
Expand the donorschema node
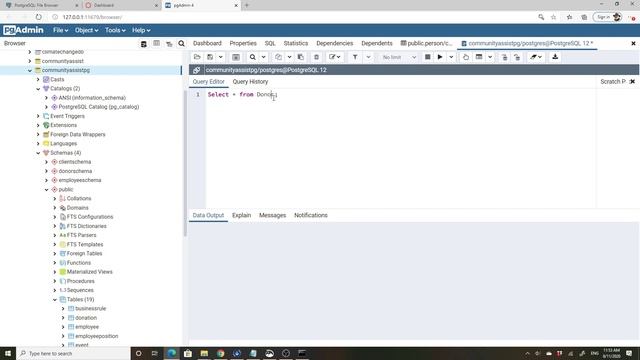(47, 171)
